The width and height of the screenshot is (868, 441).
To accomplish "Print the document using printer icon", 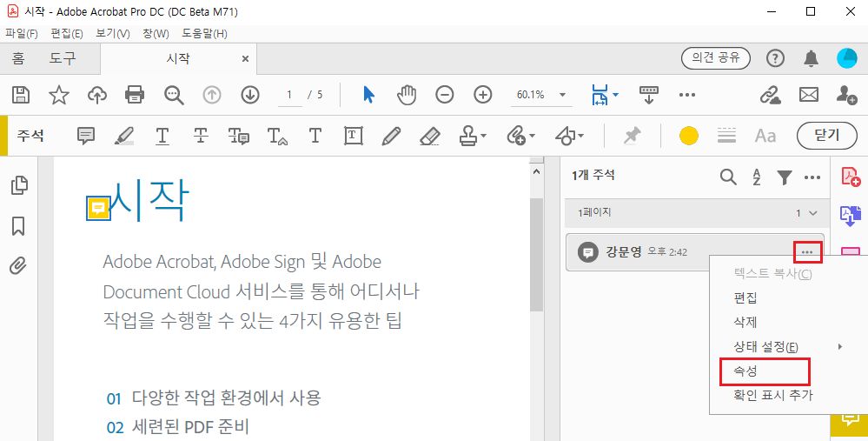I will coord(135,95).
